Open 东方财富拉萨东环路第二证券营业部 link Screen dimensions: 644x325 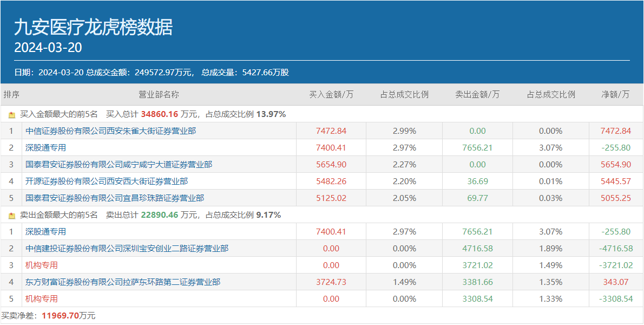click(x=123, y=282)
